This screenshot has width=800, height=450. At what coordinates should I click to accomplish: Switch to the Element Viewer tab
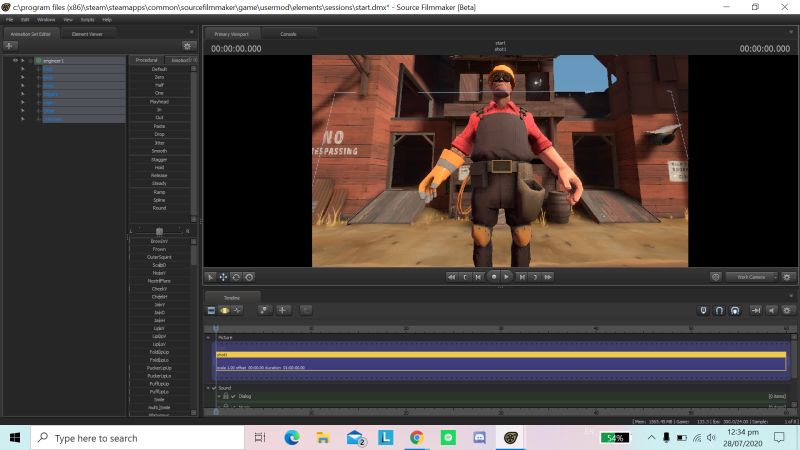coord(87,34)
